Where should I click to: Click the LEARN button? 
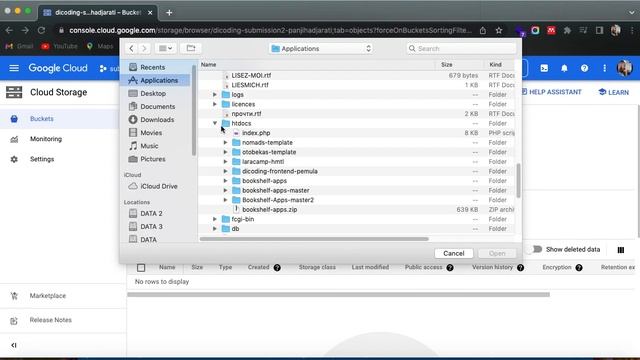(613, 92)
